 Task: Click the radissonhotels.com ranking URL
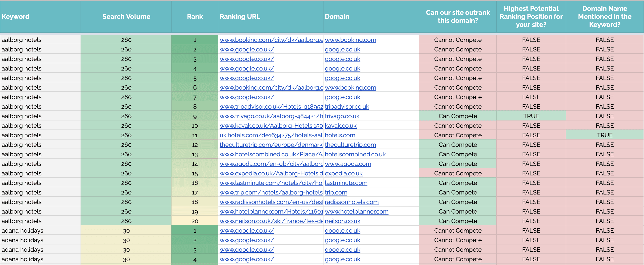271,202
